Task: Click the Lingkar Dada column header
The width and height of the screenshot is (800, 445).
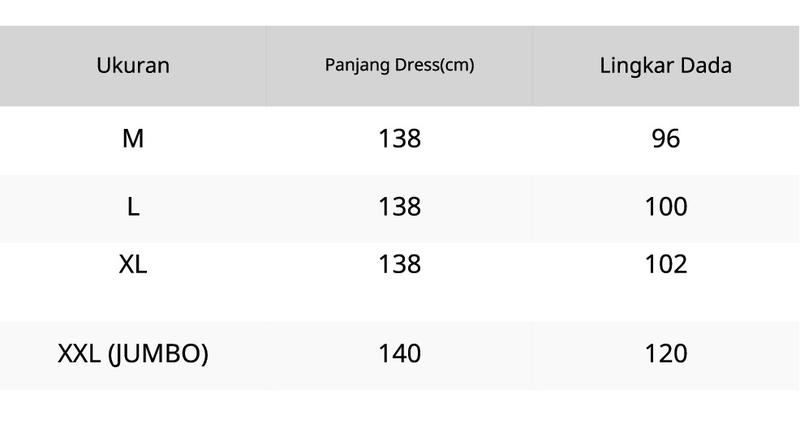Action: pyautogui.click(x=666, y=66)
